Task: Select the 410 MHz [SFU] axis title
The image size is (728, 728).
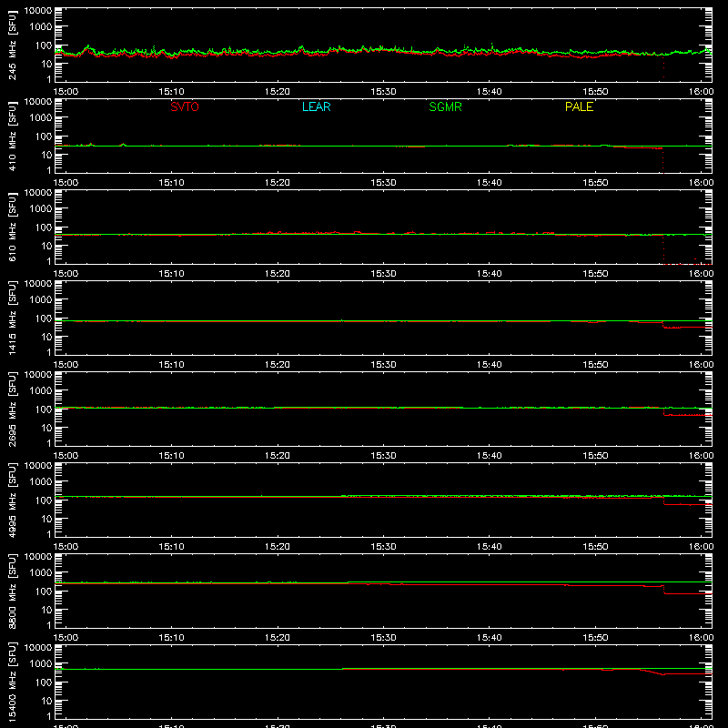Action: (12, 136)
